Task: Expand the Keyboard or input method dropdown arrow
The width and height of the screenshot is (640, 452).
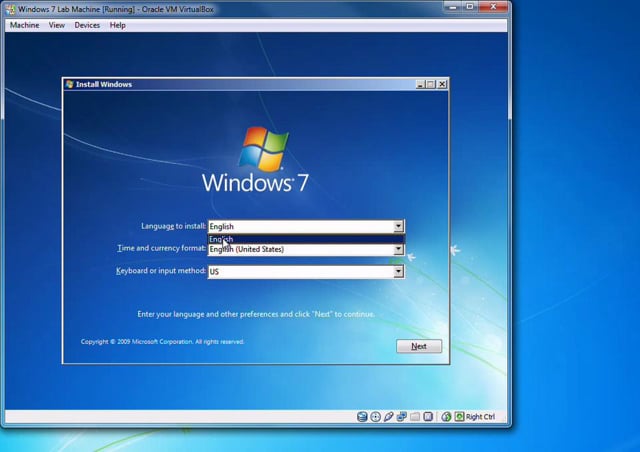Action: [x=398, y=272]
